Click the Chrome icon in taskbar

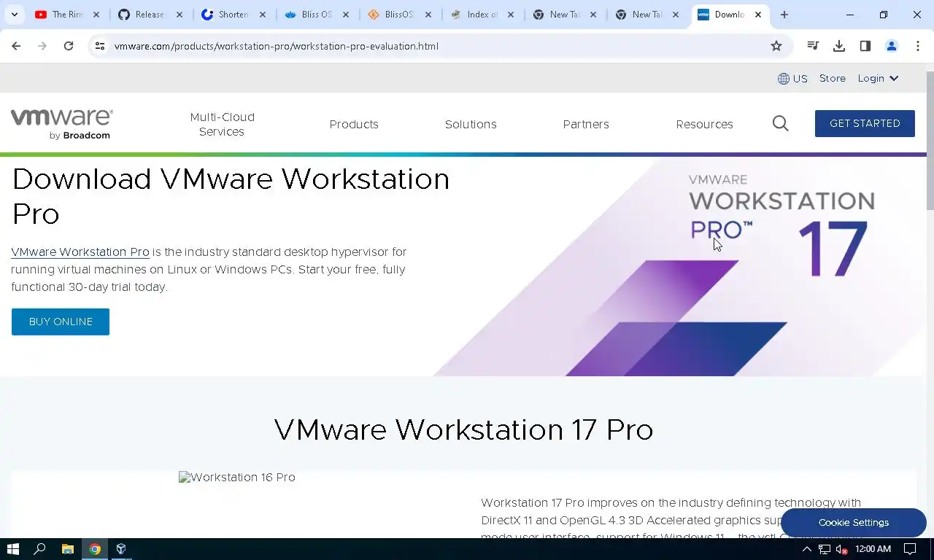(95, 549)
